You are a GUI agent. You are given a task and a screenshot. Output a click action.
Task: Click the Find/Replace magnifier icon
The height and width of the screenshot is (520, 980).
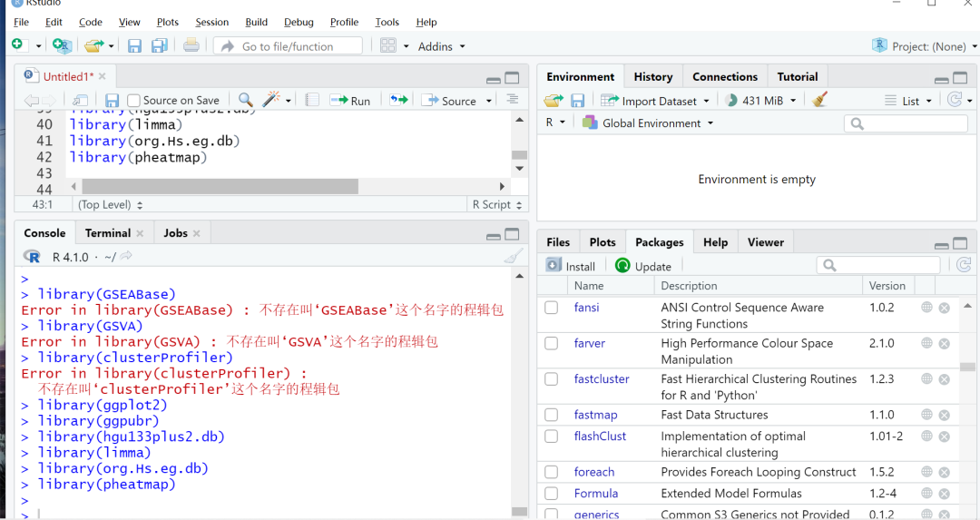tap(246, 100)
